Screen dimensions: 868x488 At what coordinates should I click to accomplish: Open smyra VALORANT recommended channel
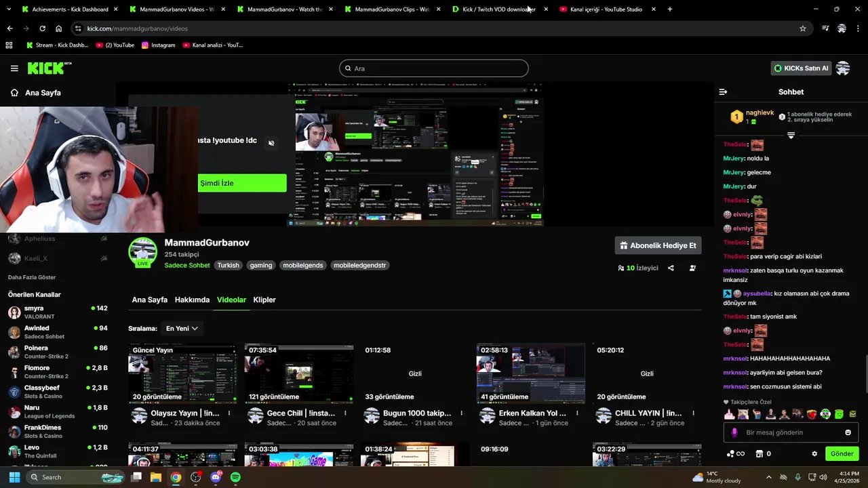[58, 312]
